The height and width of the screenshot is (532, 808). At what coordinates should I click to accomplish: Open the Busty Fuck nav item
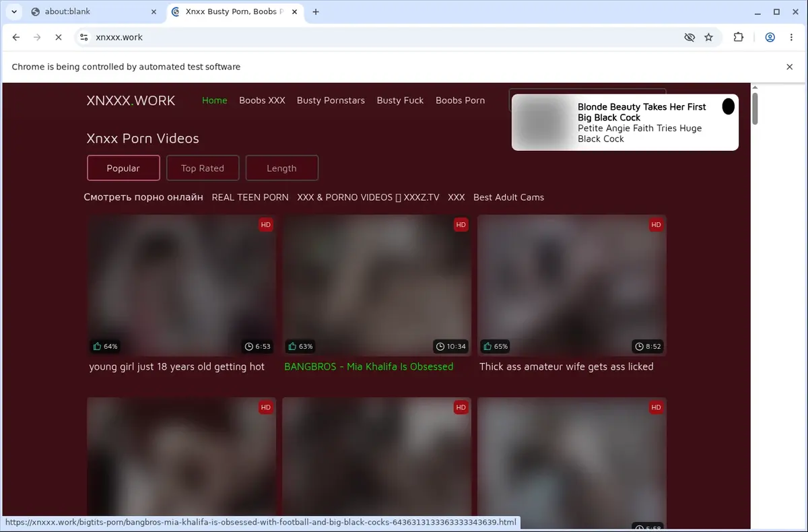pyautogui.click(x=400, y=100)
